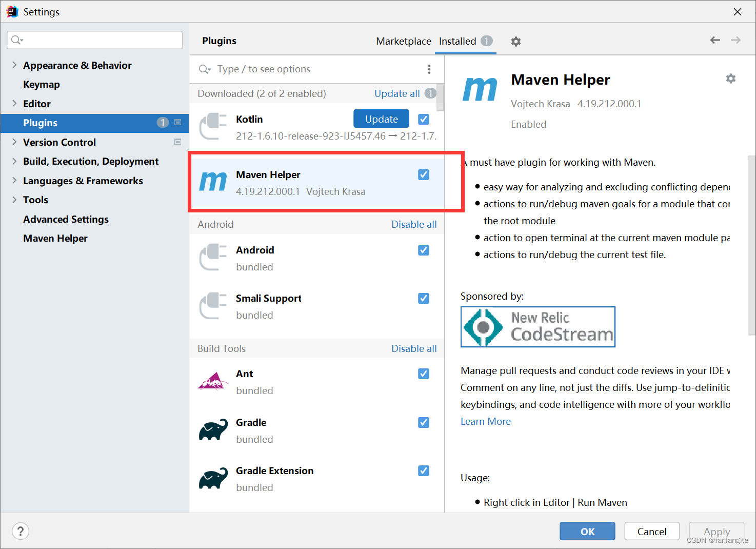The height and width of the screenshot is (549, 756).
Task: Click the Maven Helper list icon
Action: tap(213, 182)
